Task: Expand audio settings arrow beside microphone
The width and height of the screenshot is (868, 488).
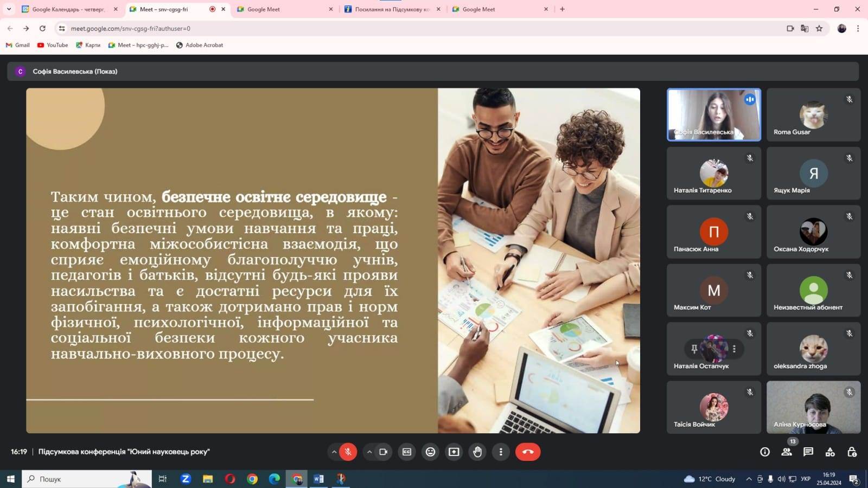Action: pyautogui.click(x=334, y=452)
